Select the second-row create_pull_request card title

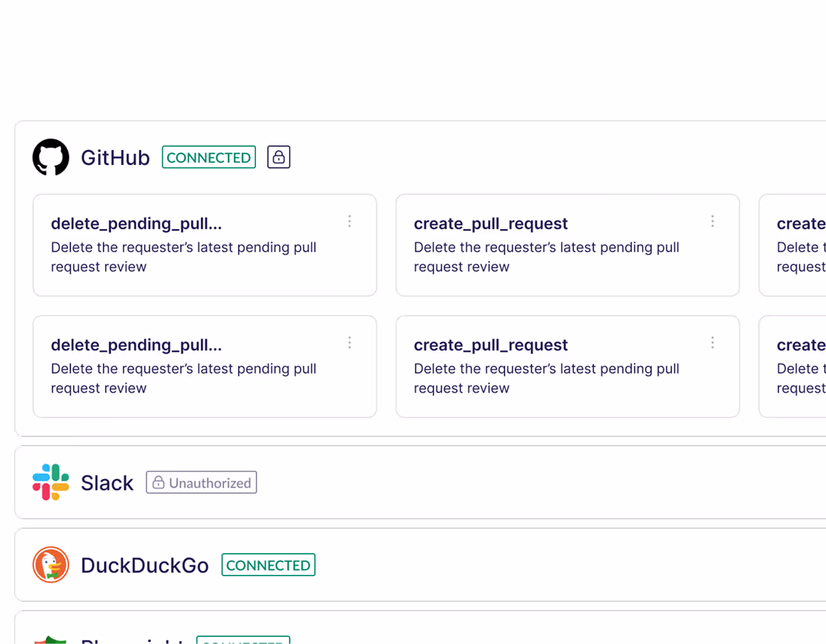click(491, 345)
